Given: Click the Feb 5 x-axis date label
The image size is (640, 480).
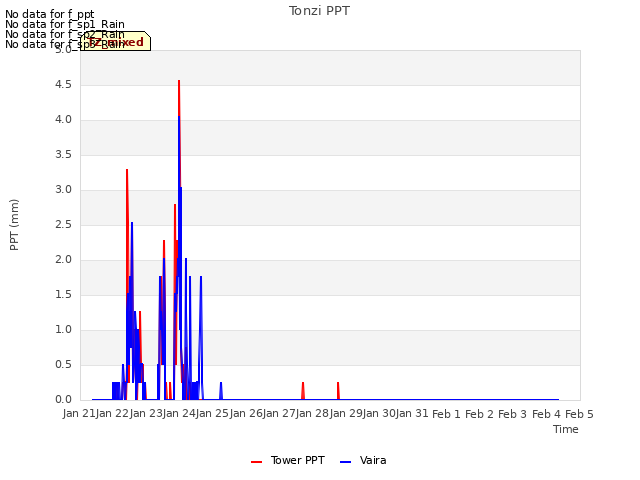Looking at the screenshot, I should tap(579, 414).
